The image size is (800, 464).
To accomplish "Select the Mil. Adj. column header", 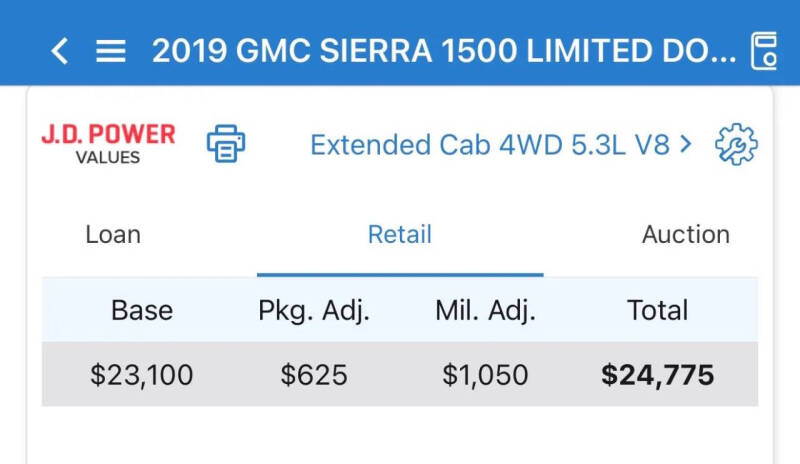I will pyautogui.click(x=486, y=311).
